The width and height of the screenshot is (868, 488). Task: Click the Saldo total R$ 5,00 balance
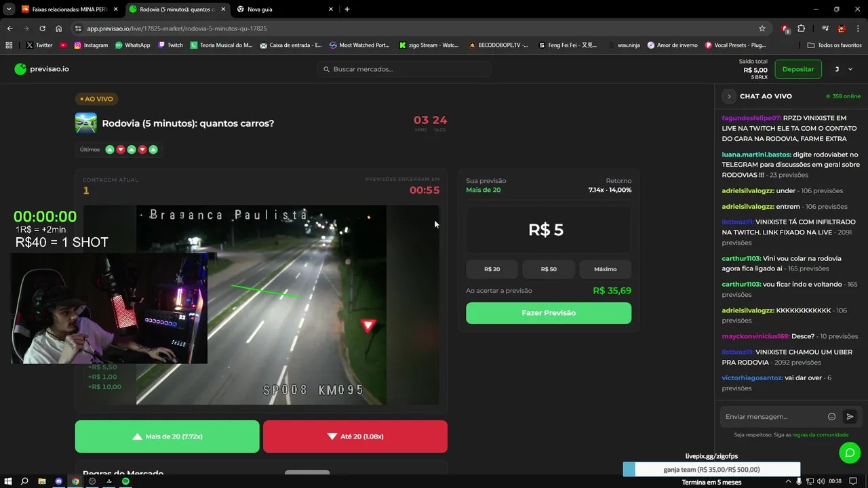click(x=753, y=69)
